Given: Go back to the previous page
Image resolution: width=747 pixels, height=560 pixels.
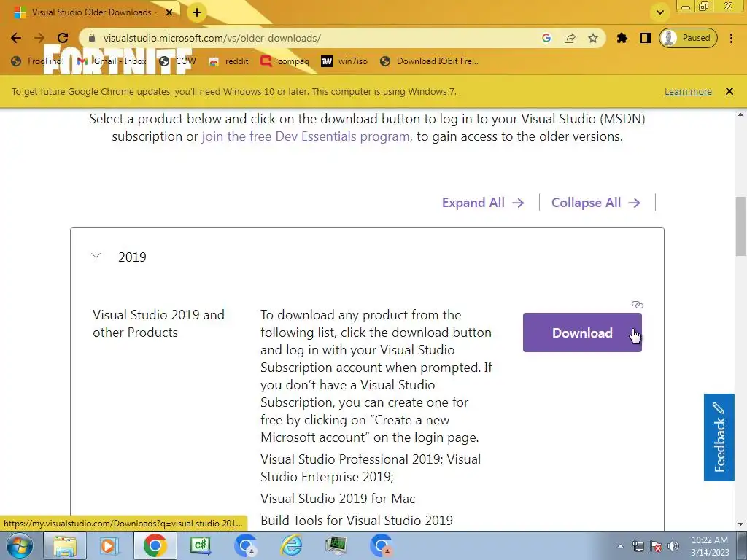Looking at the screenshot, I should pos(16,38).
